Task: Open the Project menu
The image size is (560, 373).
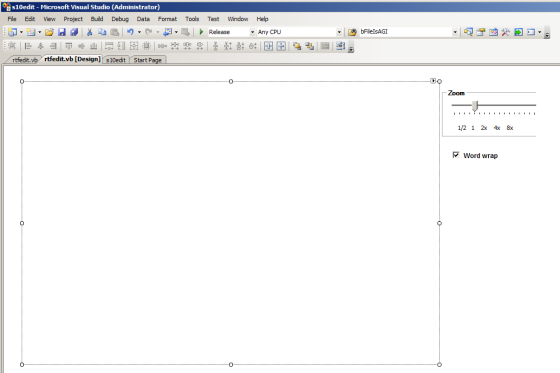Action: click(73, 19)
